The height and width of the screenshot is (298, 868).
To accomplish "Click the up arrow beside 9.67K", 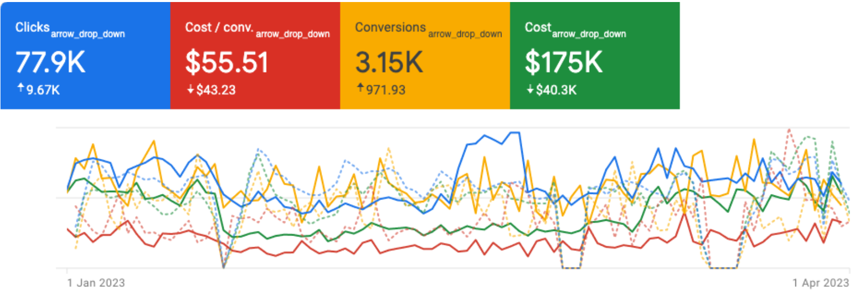I will (21, 88).
